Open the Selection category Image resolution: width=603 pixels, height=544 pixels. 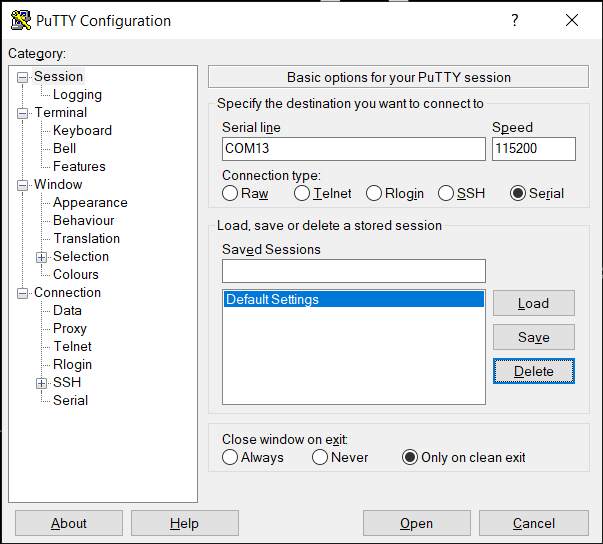click(x=81, y=256)
